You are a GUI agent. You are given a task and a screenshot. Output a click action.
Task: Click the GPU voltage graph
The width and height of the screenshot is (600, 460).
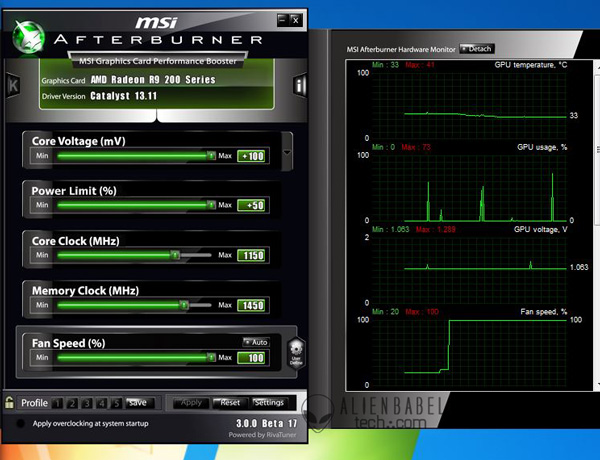[470, 270]
